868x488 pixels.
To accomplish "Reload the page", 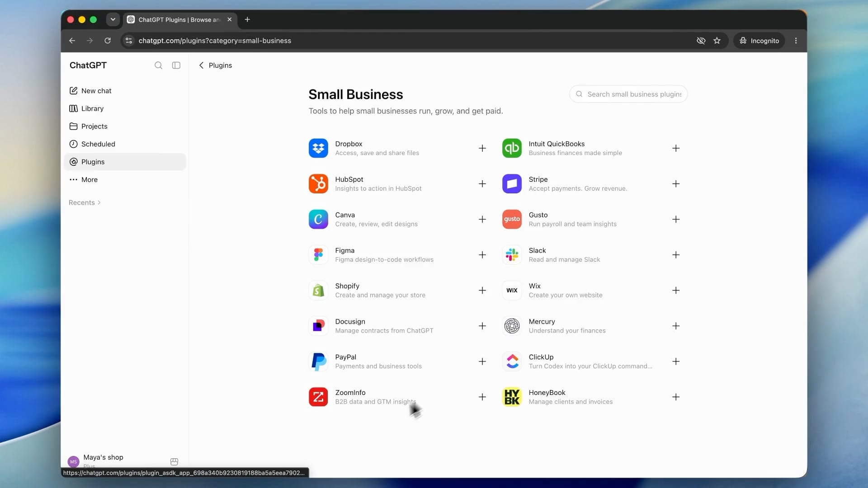I will pos(108,41).
